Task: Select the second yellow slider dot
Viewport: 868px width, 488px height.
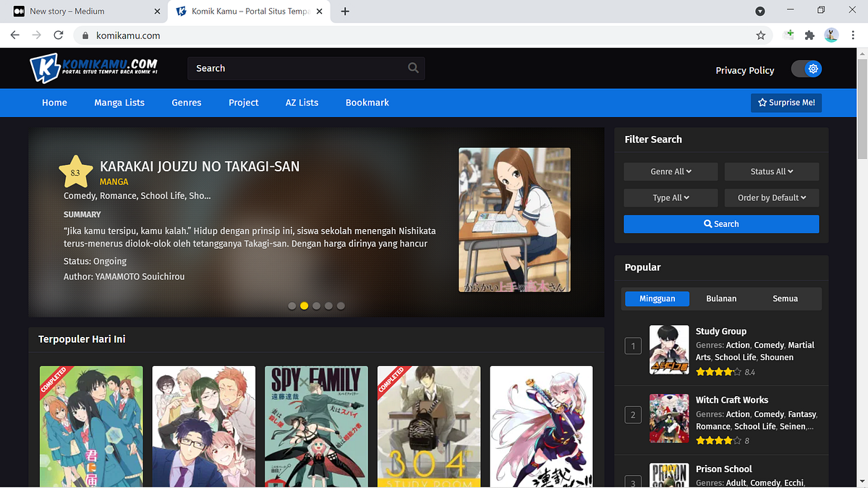Action: 304,306
